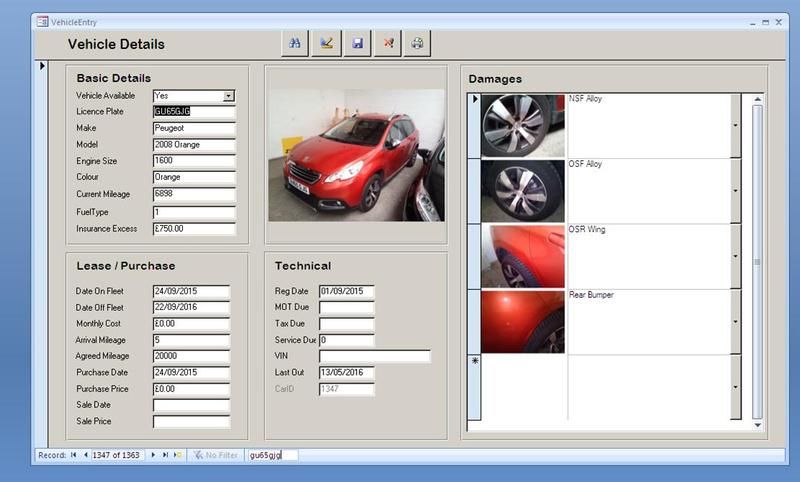The height and width of the screenshot is (482, 800).
Task: Go to the previous record arrow
Action: coord(85,455)
